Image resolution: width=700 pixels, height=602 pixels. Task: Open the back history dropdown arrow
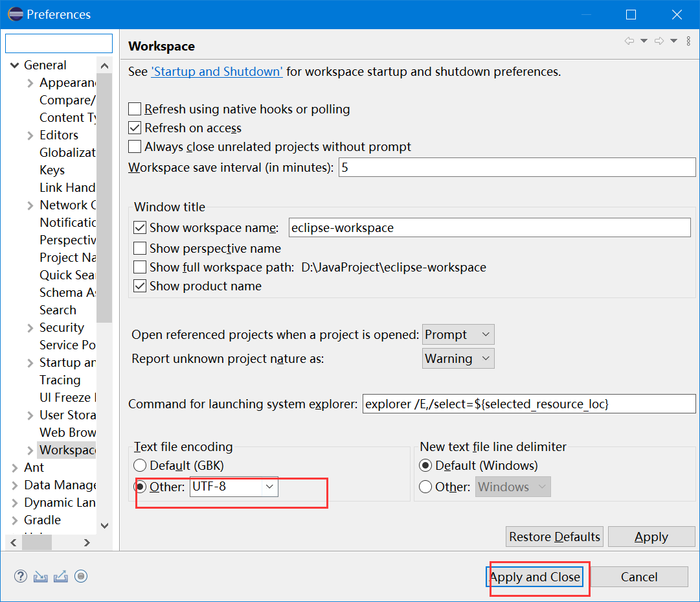coord(644,41)
